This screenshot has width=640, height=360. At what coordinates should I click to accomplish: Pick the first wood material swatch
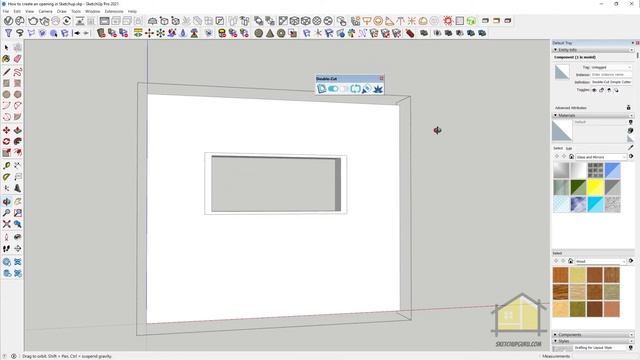(561, 275)
